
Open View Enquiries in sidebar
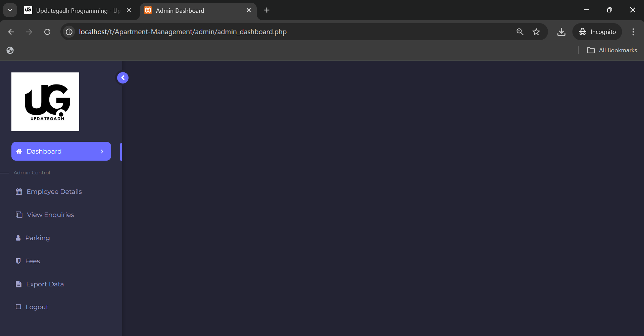(x=50, y=215)
